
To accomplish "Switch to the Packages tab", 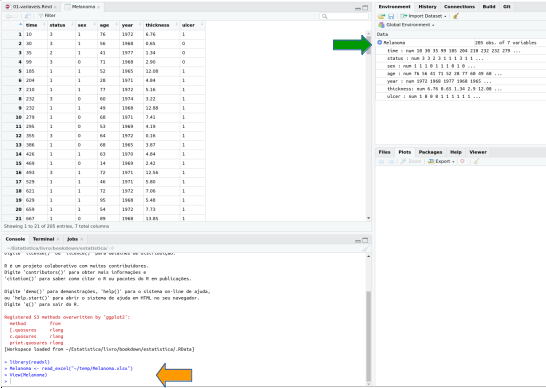I will [x=430, y=152].
